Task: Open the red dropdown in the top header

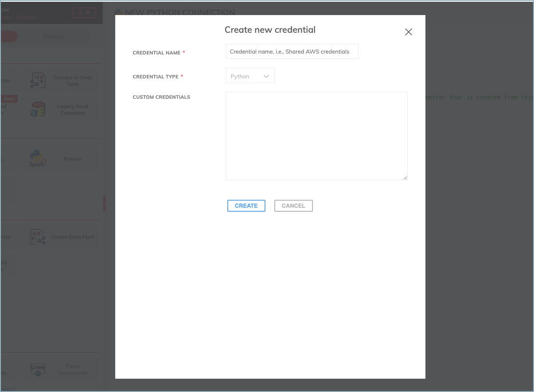Action: (84, 13)
